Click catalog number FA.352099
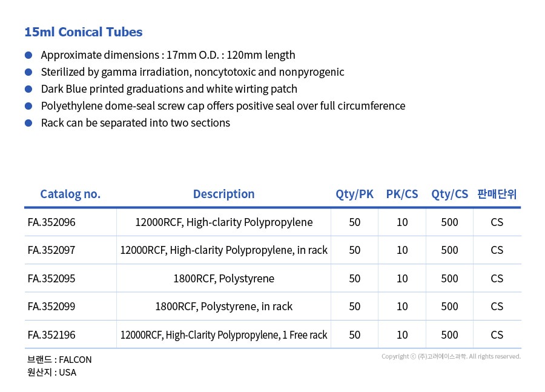545x392 pixels. click(51, 307)
